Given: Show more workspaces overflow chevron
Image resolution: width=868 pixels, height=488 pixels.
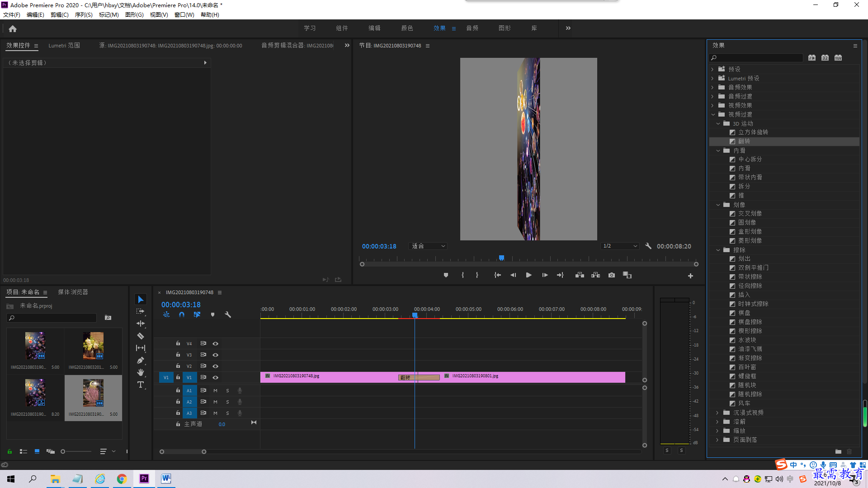Looking at the screenshot, I should [568, 28].
